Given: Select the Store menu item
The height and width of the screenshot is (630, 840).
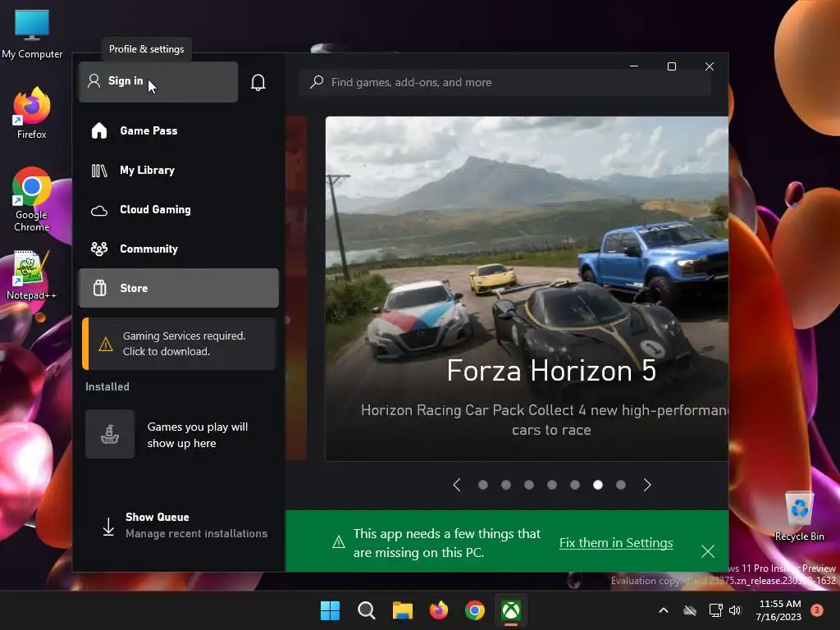Looking at the screenshot, I should 178,288.
